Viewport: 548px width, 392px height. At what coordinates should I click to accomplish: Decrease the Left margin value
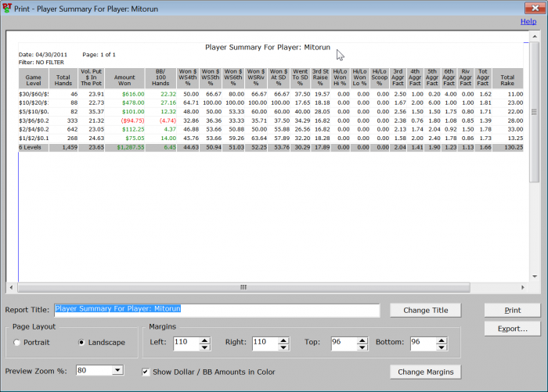coord(204,346)
